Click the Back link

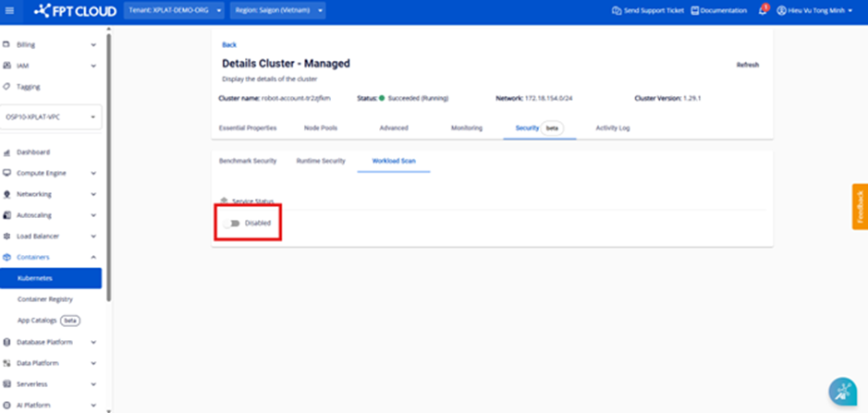[x=229, y=44]
